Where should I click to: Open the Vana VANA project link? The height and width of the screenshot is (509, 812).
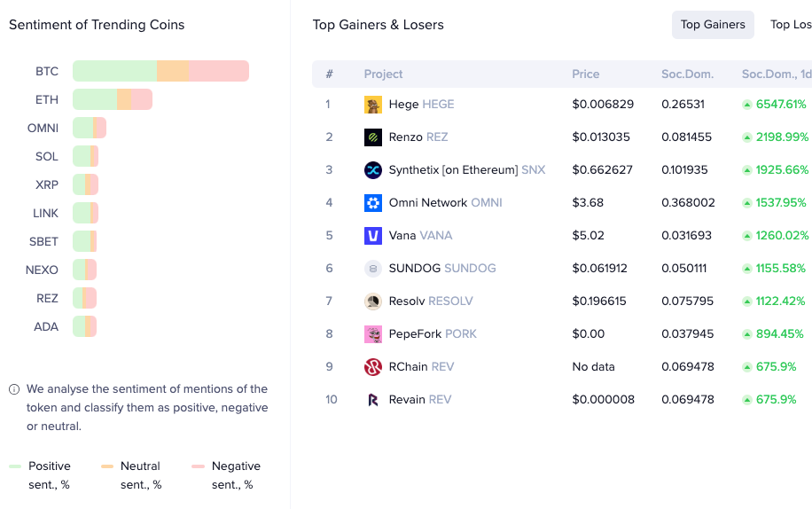click(x=420, y=236)
